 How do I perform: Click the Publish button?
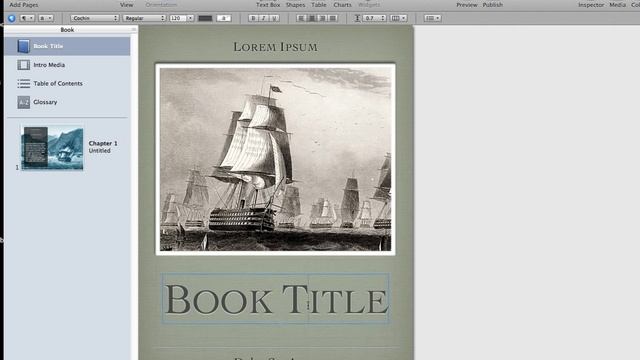pos(493,5)
